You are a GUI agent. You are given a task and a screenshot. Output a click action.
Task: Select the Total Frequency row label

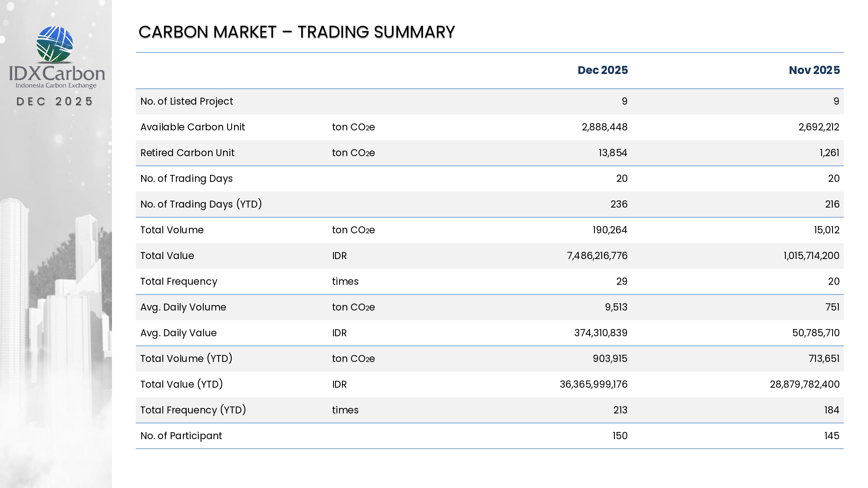click(179, 282)
